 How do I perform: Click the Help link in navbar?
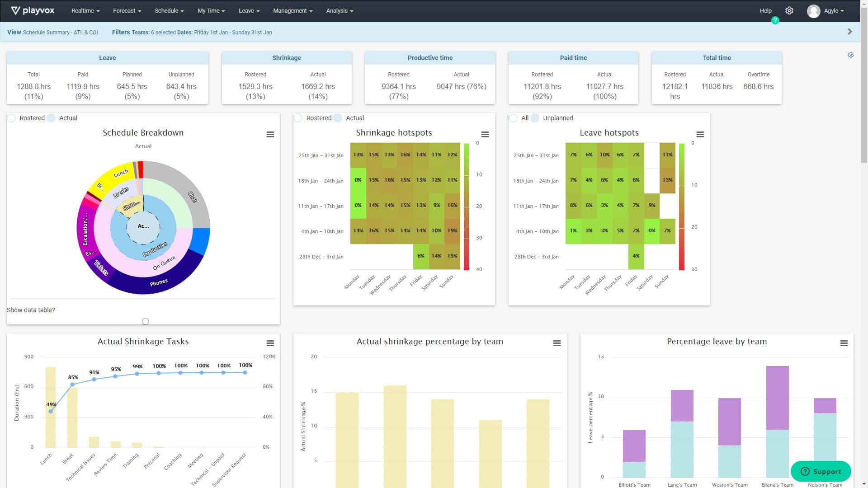[766, 11]
